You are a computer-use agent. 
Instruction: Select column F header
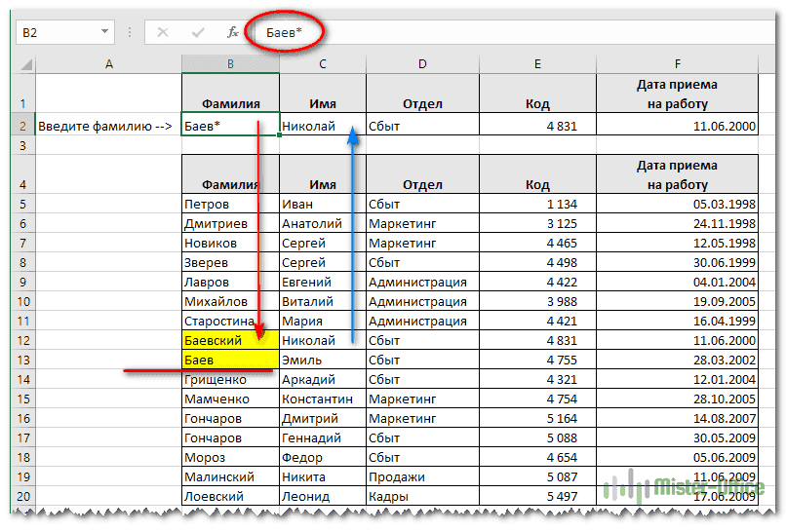(x=676, y=63)
